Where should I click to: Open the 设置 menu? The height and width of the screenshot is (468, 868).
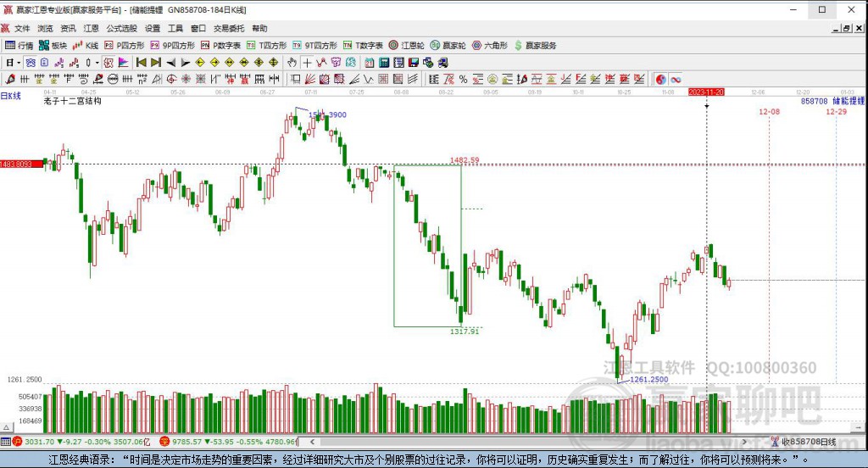[153, 28]
